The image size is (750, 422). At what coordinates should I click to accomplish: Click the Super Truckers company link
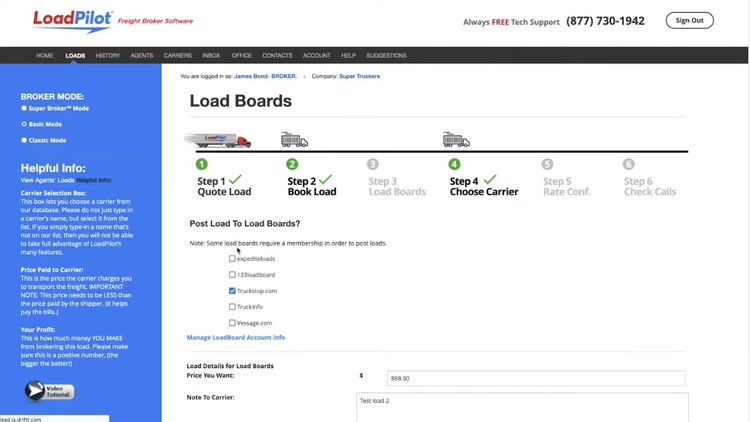360,76
